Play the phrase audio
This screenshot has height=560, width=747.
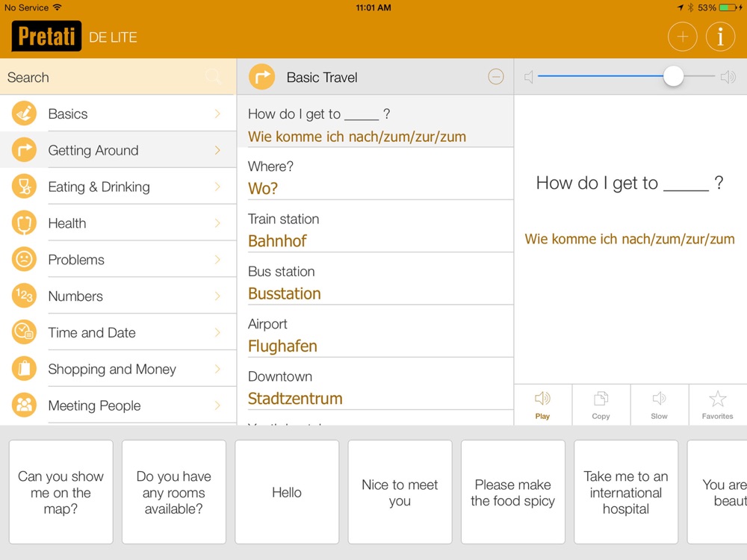pyautogui.click(x=542, y=405)
